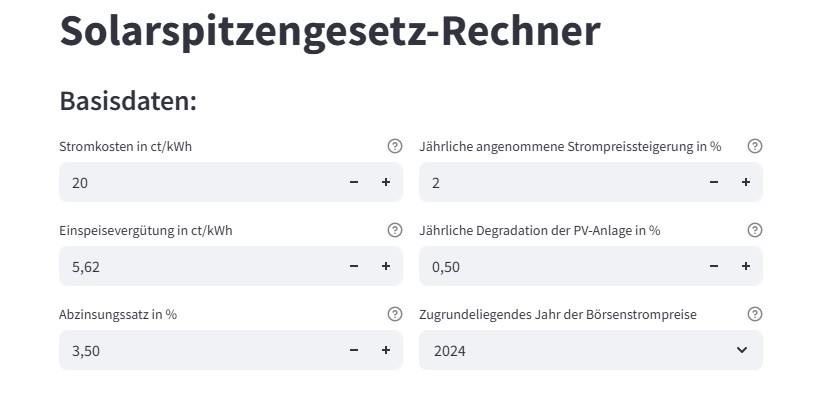Show help icon for Börsenstrompreise year
The width and height of the screenshot is (840, 395).
tap(755, 314)
